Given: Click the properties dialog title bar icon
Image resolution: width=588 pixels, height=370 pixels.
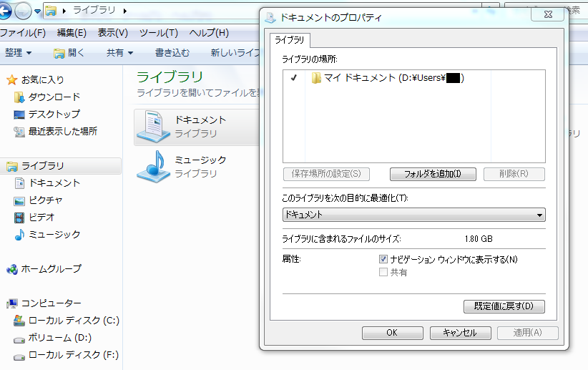Looking at the screenshot, I should 270,18.
